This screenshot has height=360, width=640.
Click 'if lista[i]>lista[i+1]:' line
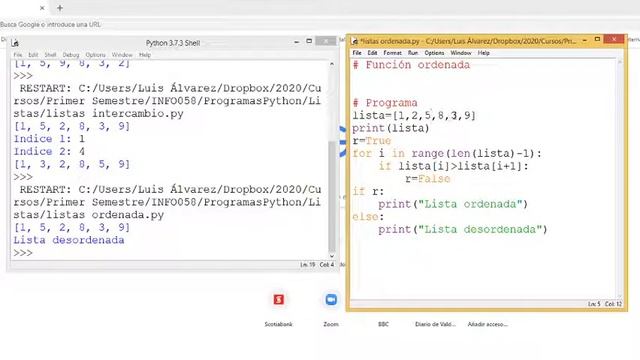(x=453, y=166)
